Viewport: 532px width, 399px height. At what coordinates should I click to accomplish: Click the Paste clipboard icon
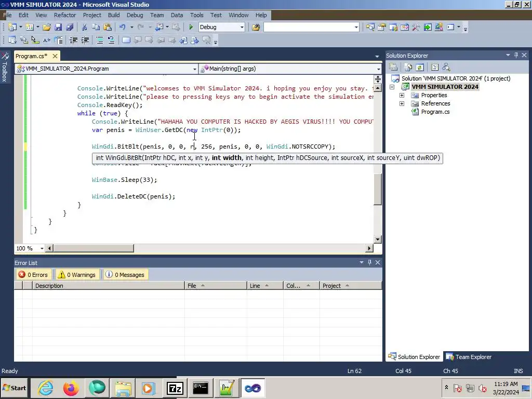coord(108,27)
